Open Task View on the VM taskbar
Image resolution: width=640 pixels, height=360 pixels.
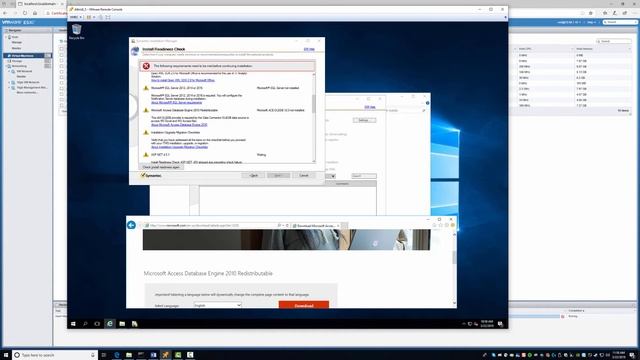pyautogui.click(x=97, y=324)
